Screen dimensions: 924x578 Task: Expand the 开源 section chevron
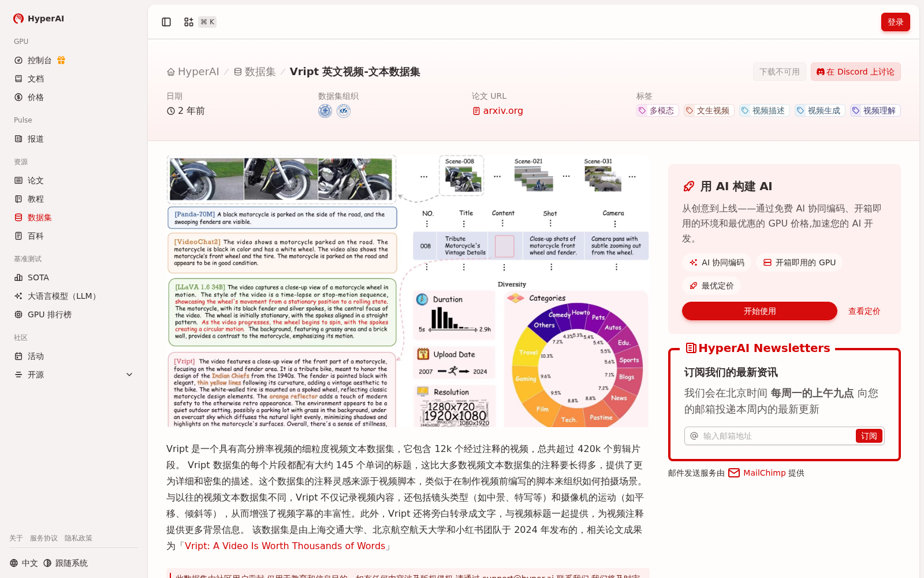(129, 375)
